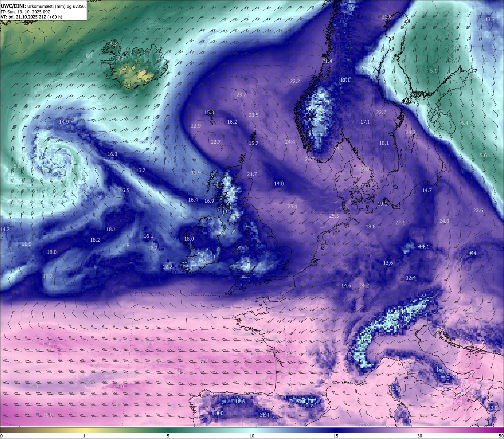Viewport: 504px width, 439px height.
Task: Click the '13.7' value on the map
Action: coord(490,19)
